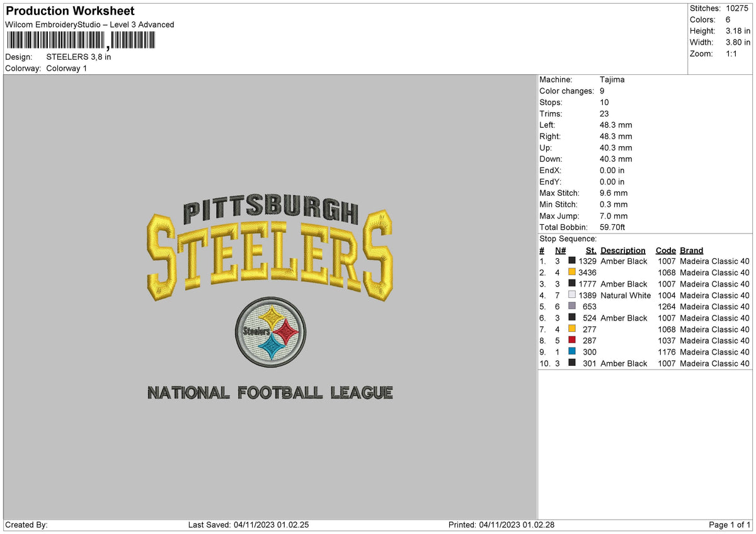This screenshot has height=534, width=756.
Task: Click the 'Amber Black' description in row 6
Action: click(624, 317)
